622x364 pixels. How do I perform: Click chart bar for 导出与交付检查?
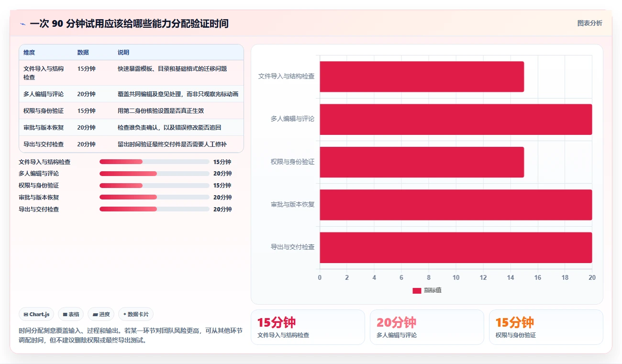[x=456, y=247]
